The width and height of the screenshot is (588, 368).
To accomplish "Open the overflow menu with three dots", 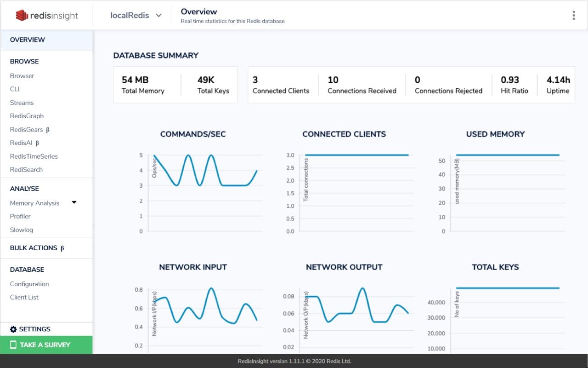I will [x=573, y=15].
